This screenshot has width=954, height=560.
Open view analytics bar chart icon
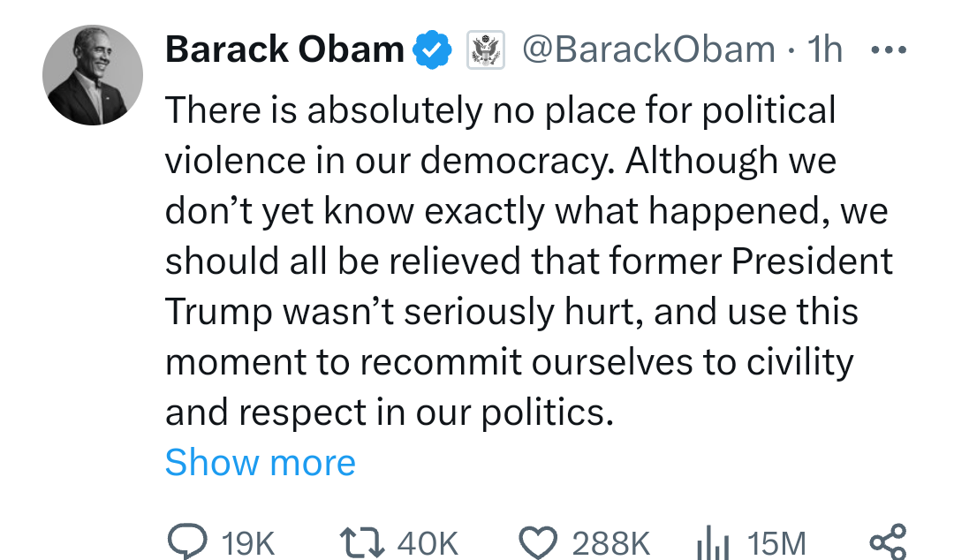711,541
